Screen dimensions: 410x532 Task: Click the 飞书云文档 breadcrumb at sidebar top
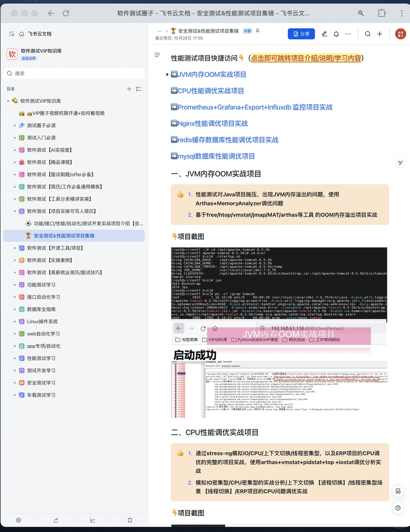(36, 34)
